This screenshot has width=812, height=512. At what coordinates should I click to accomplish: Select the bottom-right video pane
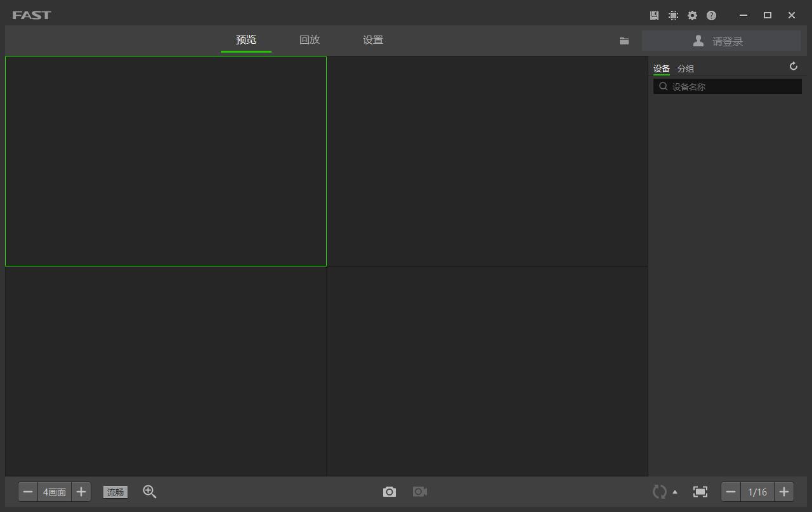(x=487, y=371)
